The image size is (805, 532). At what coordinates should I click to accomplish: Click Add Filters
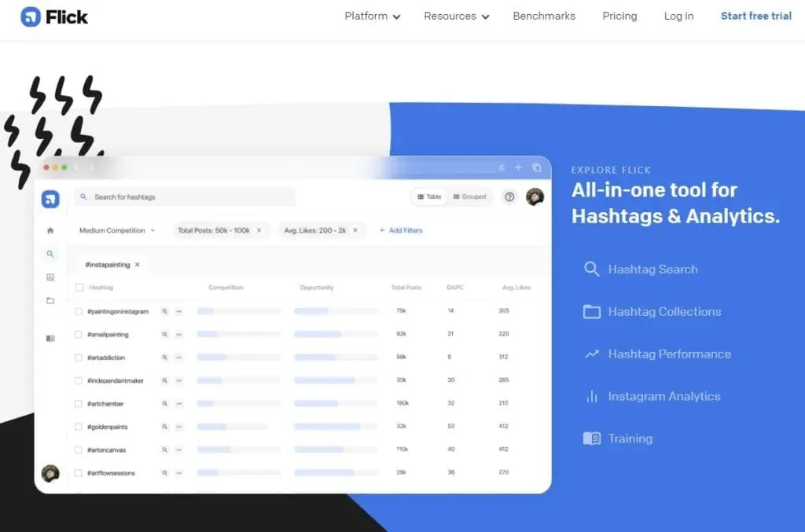(401, 230)
